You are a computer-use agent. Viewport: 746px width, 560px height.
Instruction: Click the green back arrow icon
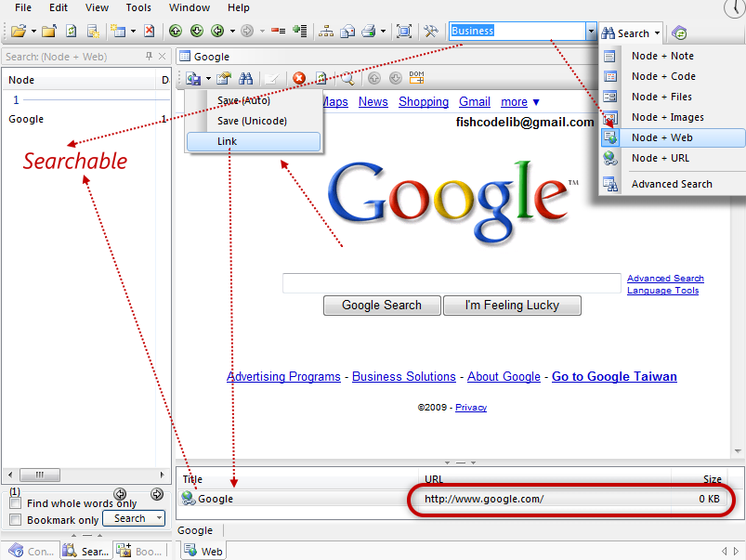217,32
